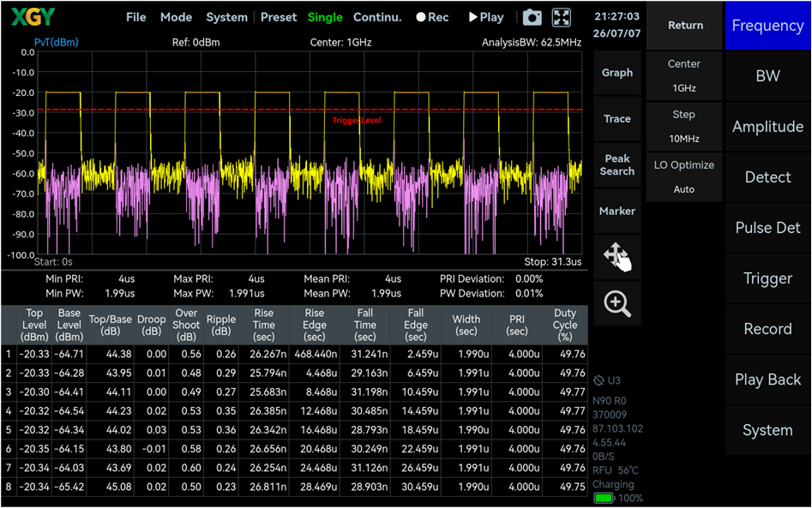Click the Return button
The width and height of the screenshot is (812, 508).
684,26
